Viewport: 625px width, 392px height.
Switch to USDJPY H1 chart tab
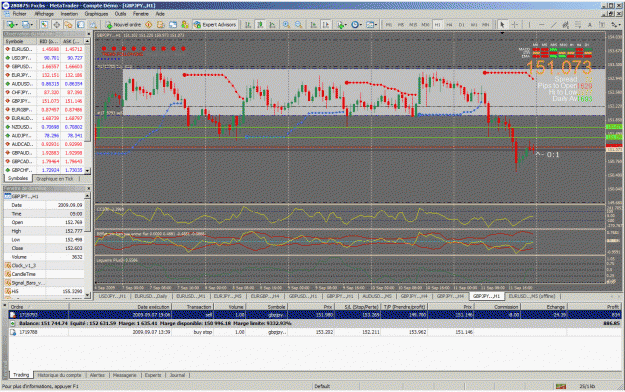[x=112, y=296]
